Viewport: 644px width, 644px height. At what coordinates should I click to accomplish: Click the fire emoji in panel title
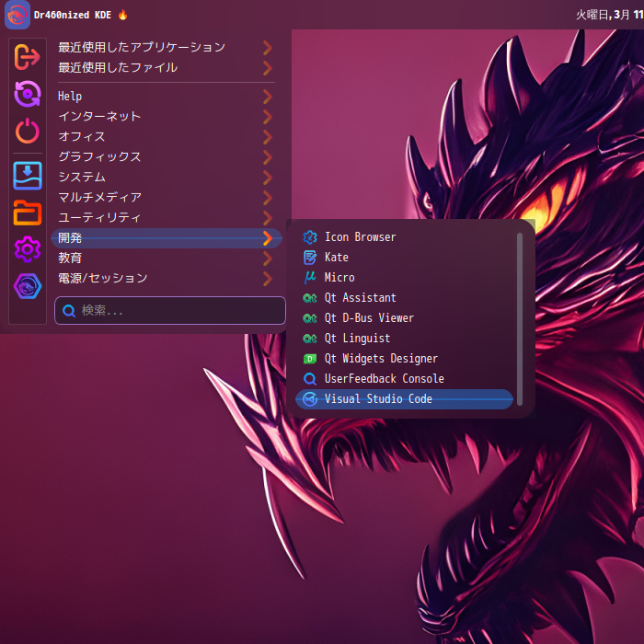tap(122, 16)
